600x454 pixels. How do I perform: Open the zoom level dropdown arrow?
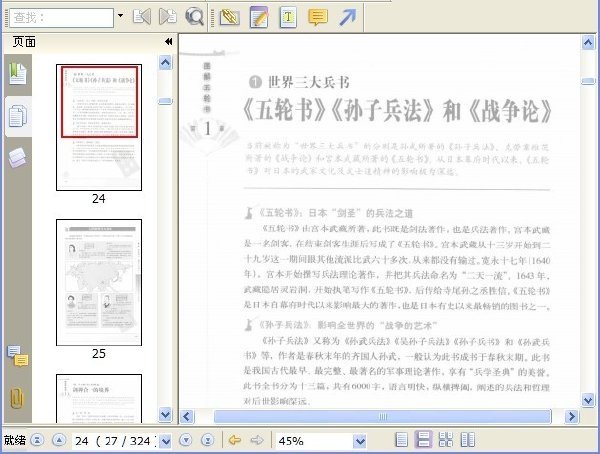(360, 441)
